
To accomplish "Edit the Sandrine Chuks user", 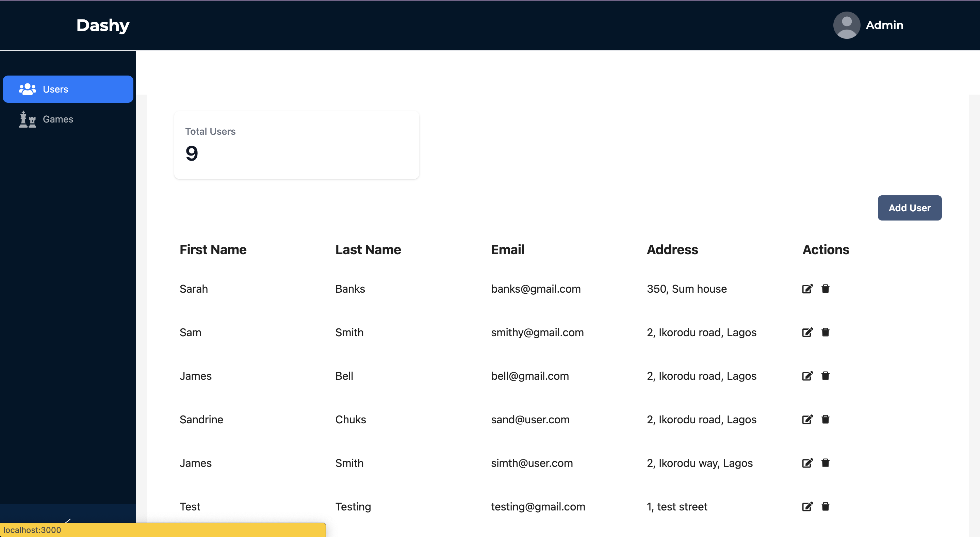I will click(807, 419).
